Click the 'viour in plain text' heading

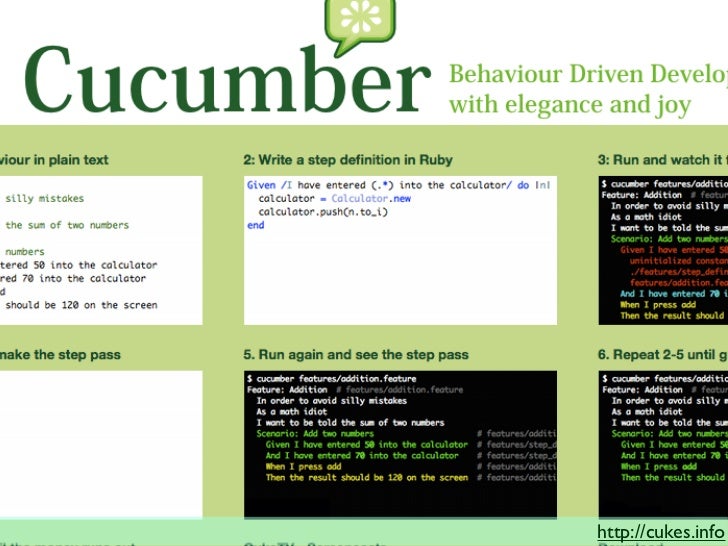[54, 160]
